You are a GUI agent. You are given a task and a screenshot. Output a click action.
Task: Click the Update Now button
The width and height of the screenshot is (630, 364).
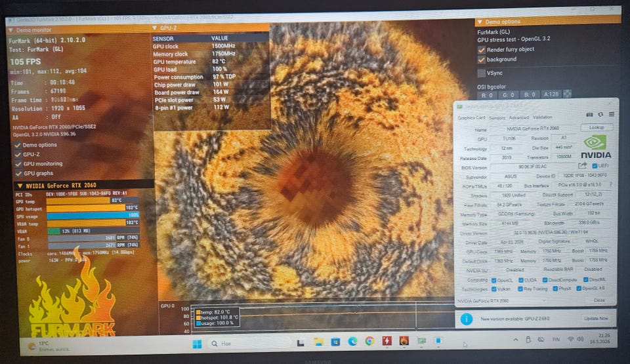point(596,318)
